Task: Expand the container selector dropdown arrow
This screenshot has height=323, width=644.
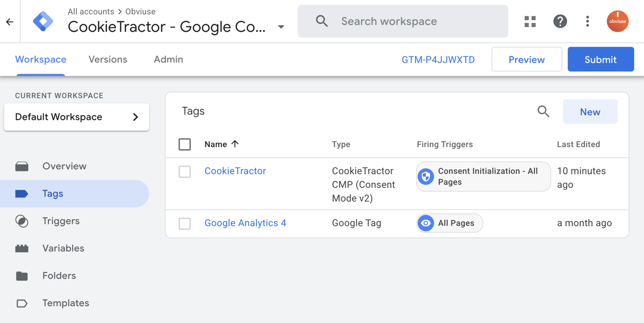Action: (281, 27)
